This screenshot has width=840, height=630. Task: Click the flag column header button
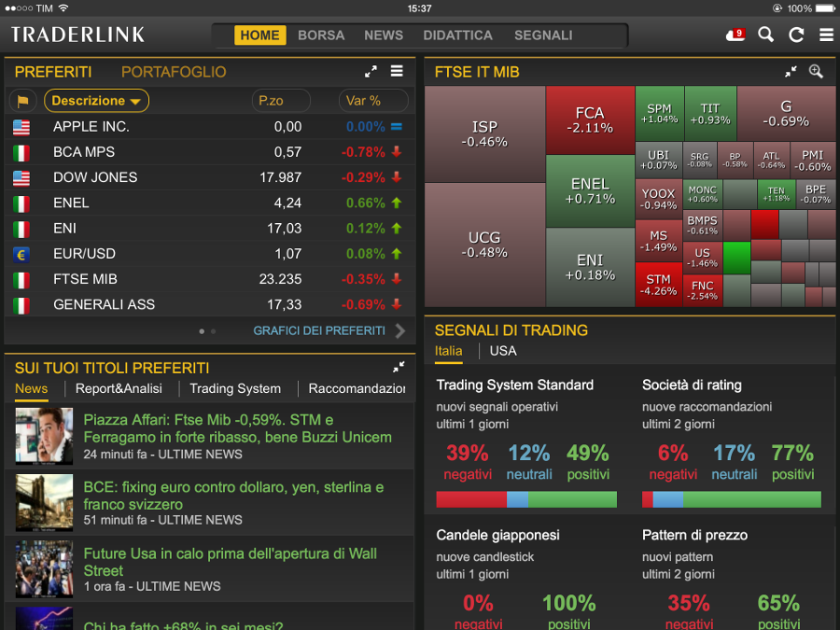point(22,101)
